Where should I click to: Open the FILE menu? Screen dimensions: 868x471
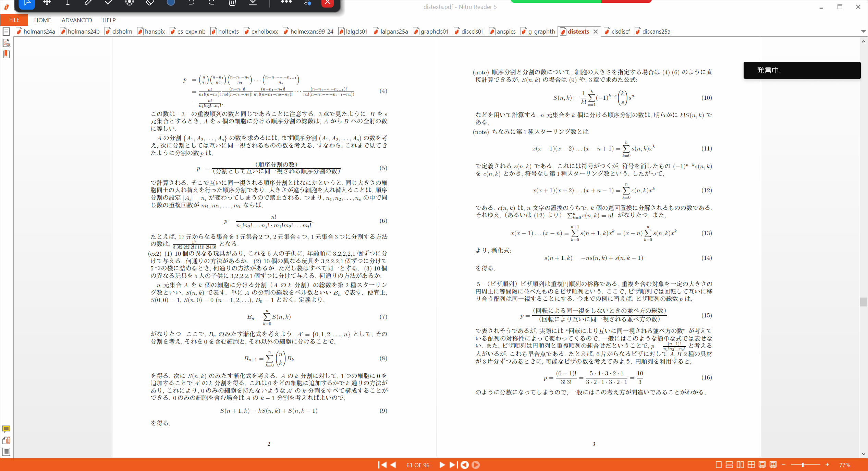pos(14,20)
